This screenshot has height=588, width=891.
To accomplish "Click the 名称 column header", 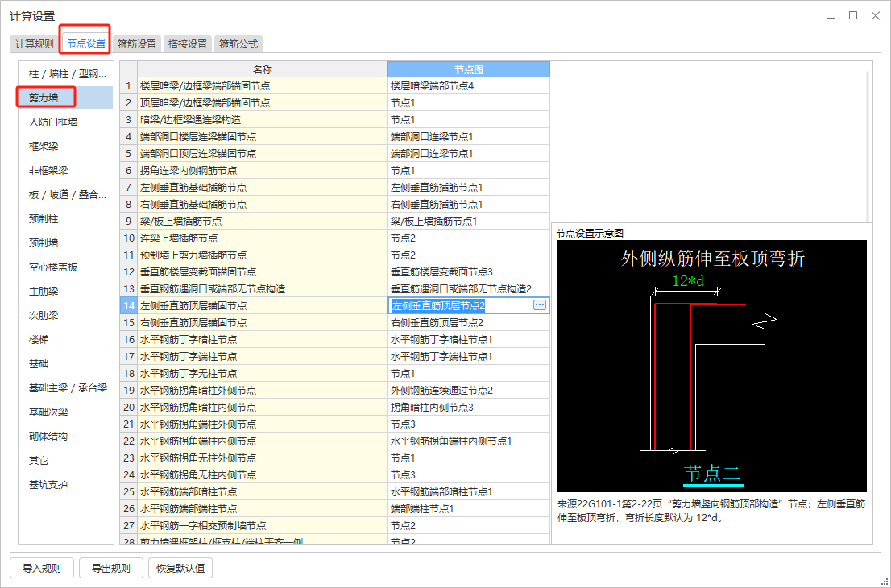I will click(263, 69).
